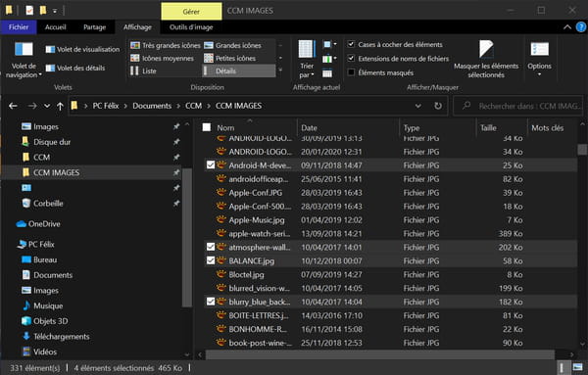Select Petites icônes layout
Viewport: 588px width, 375px height.
pyautogui.click(x=230, y=58)
